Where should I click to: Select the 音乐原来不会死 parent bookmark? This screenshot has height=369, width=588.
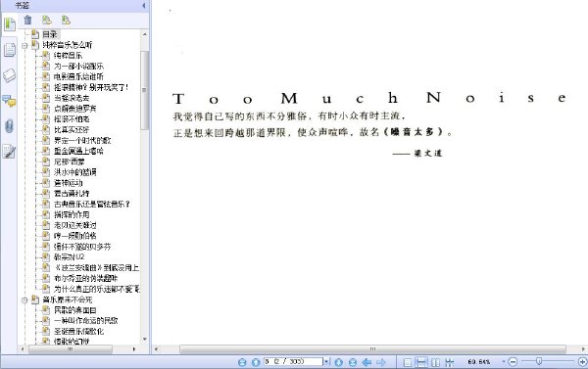[x=67, y=300]
